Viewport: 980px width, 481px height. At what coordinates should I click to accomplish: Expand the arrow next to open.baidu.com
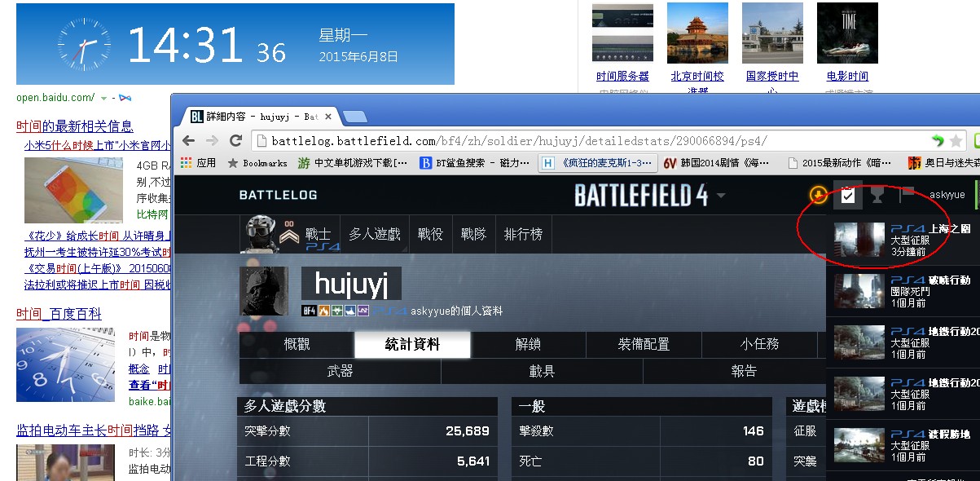[103, 98]
